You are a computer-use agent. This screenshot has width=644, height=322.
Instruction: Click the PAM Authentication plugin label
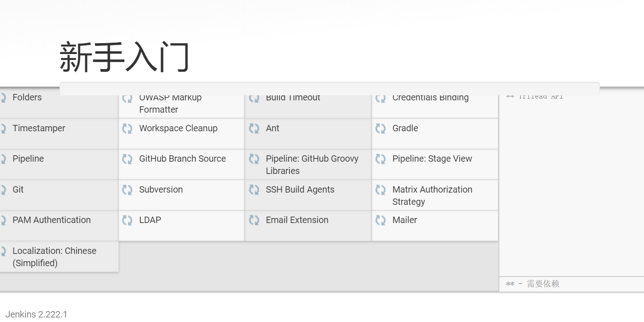51,220
